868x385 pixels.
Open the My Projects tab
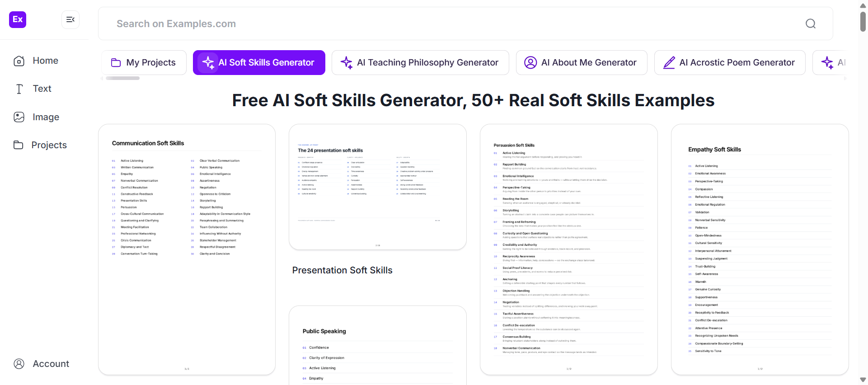[144, 62]
